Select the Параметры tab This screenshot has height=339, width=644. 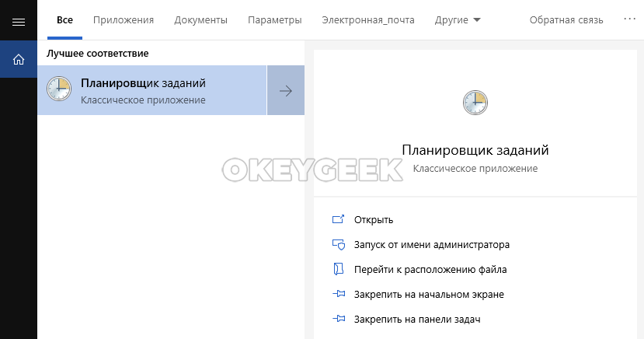tap(274, 20)
